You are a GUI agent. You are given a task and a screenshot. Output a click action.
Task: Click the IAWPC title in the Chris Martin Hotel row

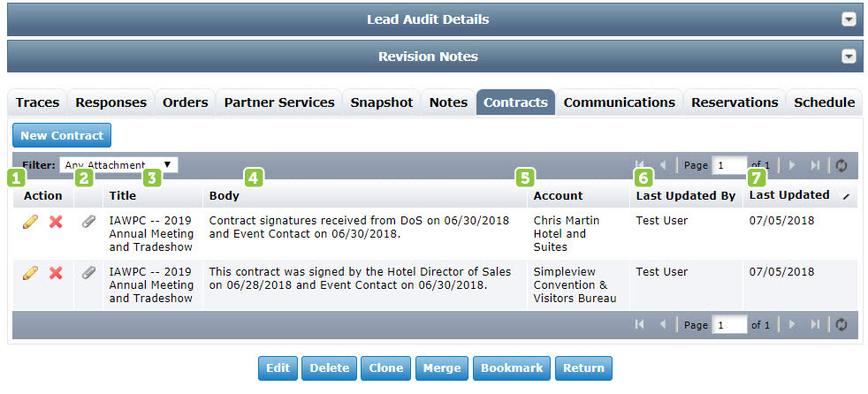click(152, 233)
